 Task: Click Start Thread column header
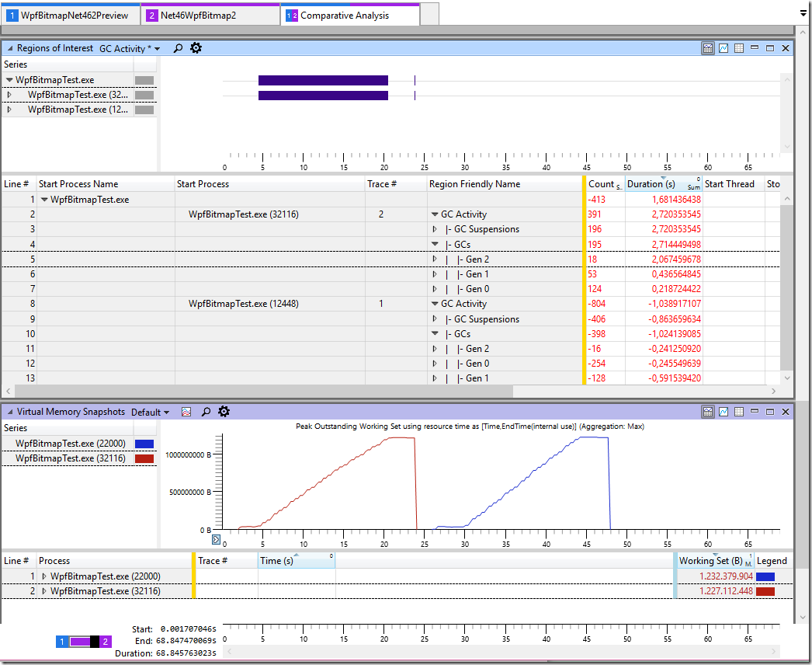point(734,184)
